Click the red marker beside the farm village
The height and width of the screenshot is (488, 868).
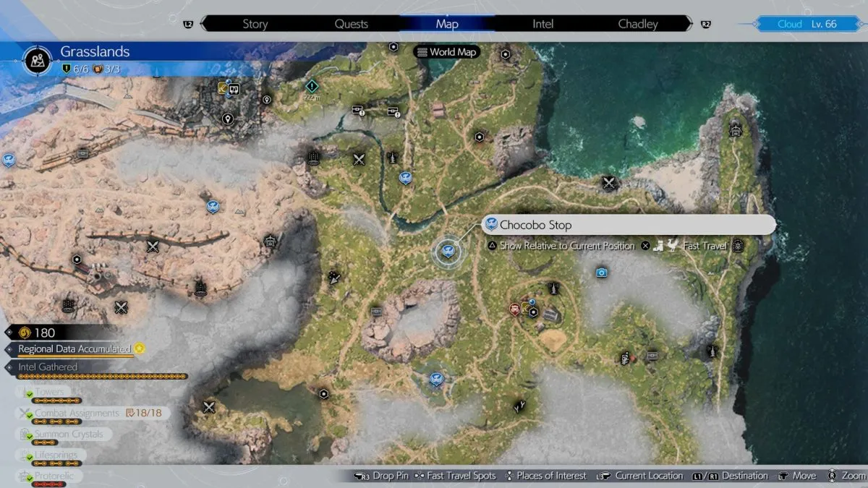(x=514, y=309)
